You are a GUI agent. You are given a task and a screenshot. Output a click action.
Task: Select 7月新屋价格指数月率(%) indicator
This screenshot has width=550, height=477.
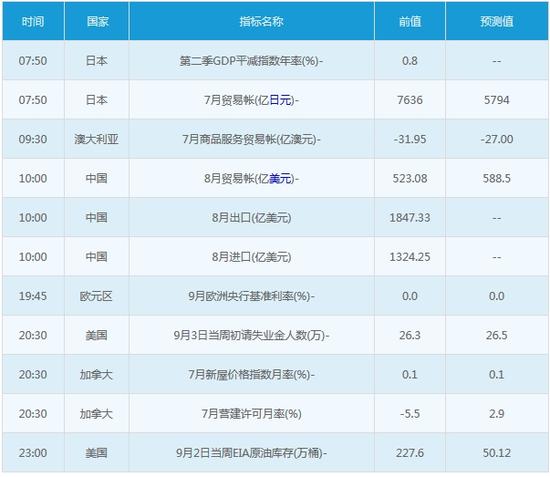251,375
